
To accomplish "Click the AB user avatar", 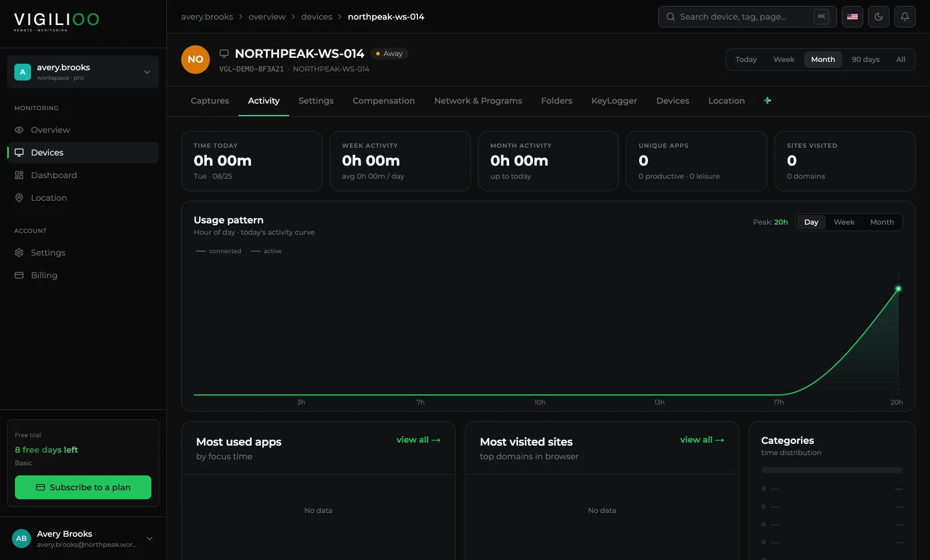I will point(21,539).
